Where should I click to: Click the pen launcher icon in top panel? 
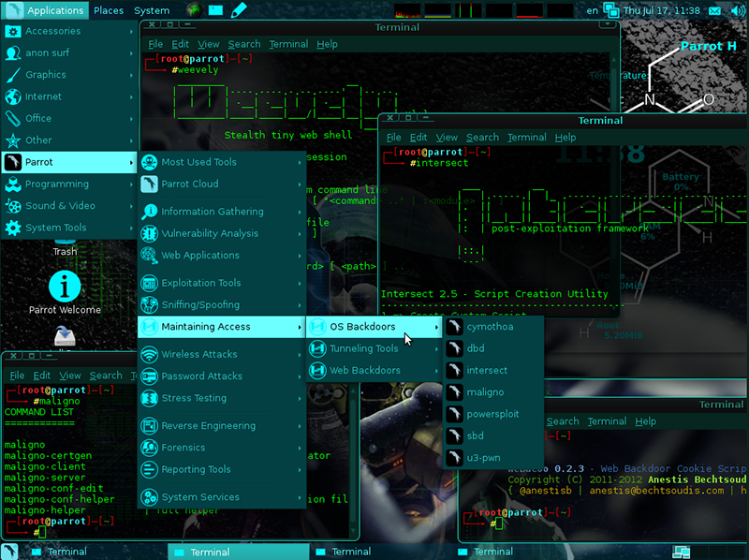click(x=240, y=10)
